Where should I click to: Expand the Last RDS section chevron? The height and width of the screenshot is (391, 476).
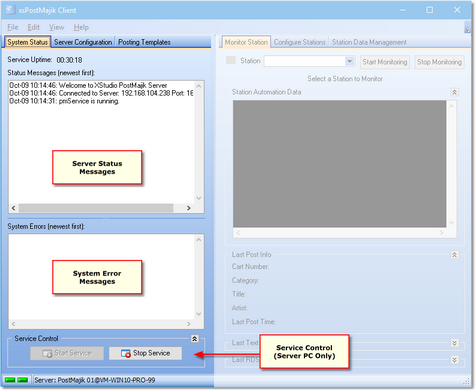click(454, 360)
